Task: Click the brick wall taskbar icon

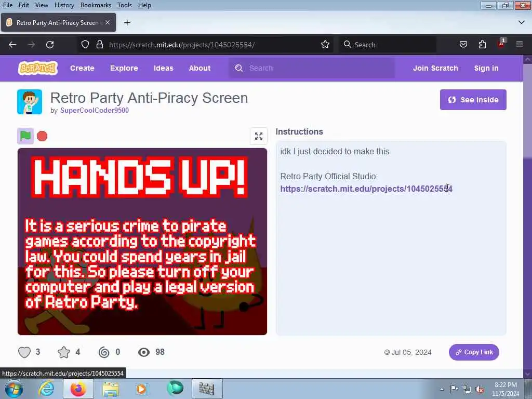Action: [x=207, y=389]
